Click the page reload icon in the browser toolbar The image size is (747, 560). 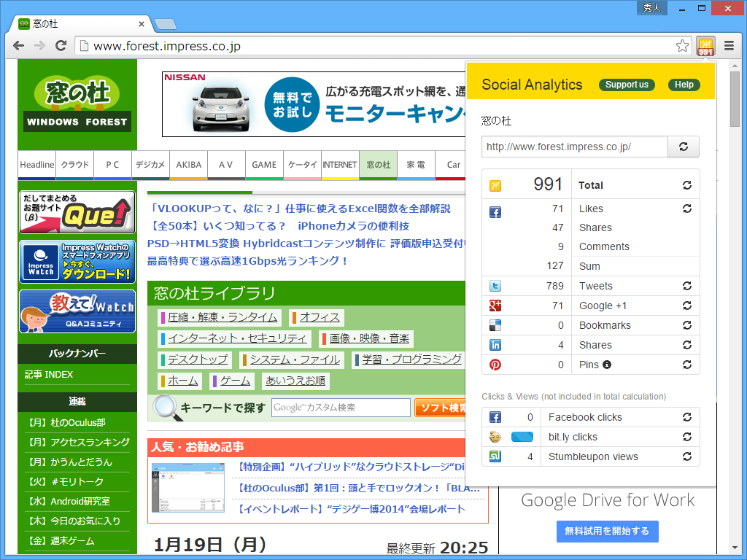(61, 45)
